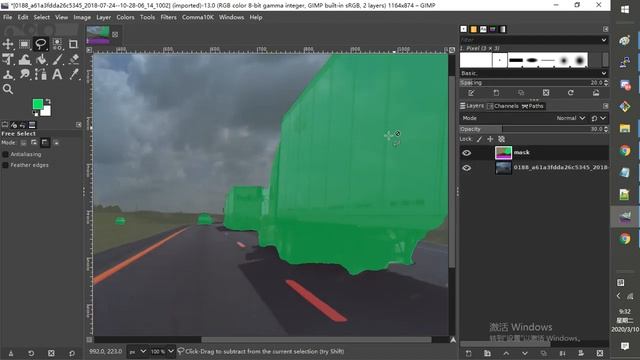Open the 100% zoom dropdown
Image resolution: width=640 pixels, height=360 pixels.
(162, 351)
